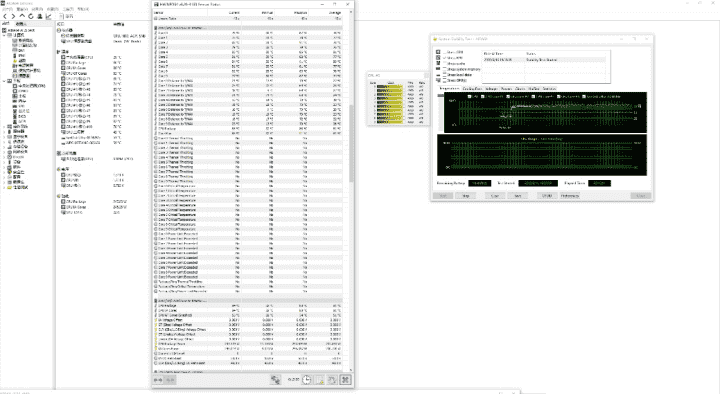Click the HWiNFO reset clock icon
This screenshot has height=394, width=720.
click(307, 380)
